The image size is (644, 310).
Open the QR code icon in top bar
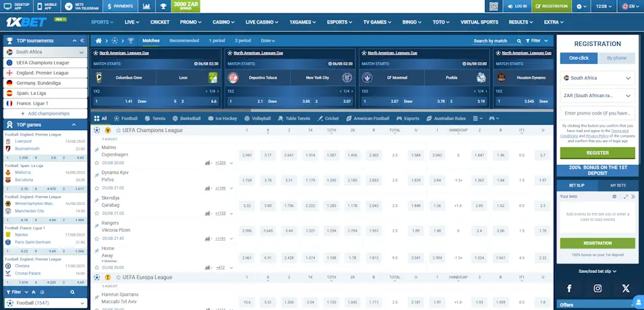coord(494,6)
